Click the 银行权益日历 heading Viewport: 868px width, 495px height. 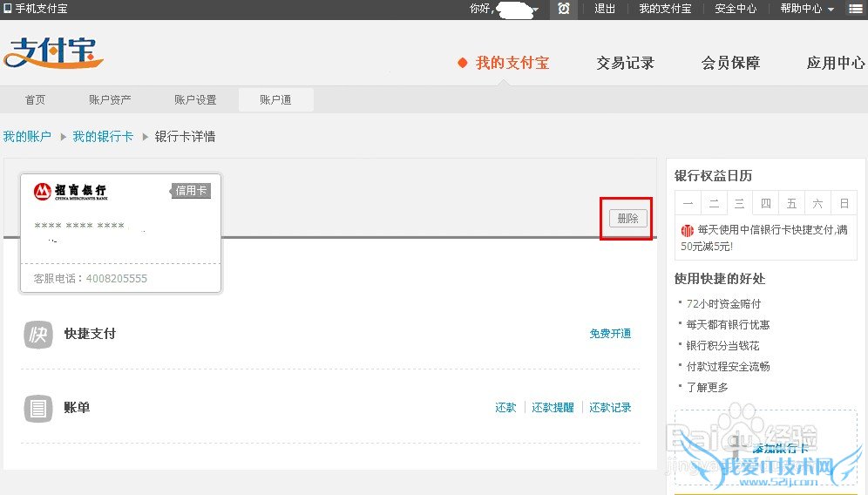click(x=713, y=175)
